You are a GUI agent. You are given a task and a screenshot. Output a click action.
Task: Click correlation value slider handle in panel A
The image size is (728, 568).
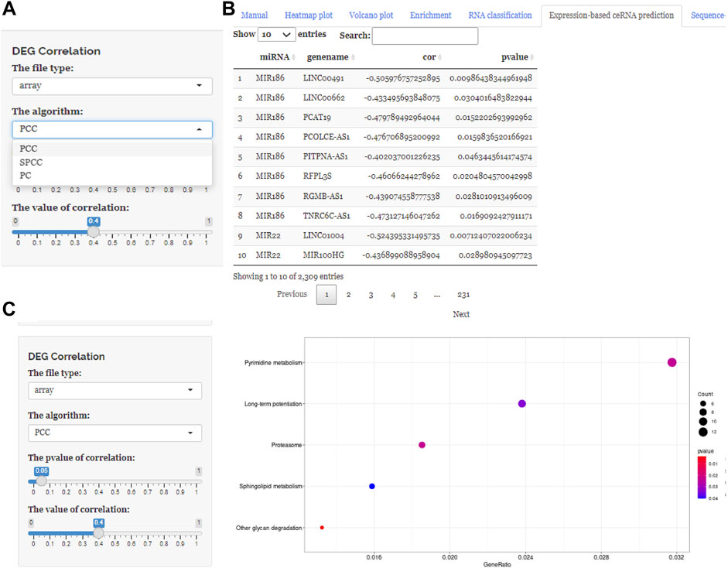(94, 231)
